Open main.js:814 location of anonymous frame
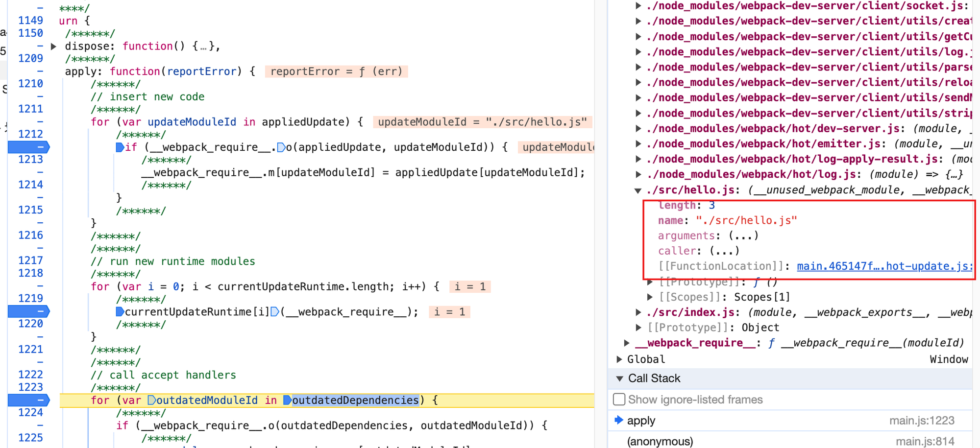 point(925,441)
